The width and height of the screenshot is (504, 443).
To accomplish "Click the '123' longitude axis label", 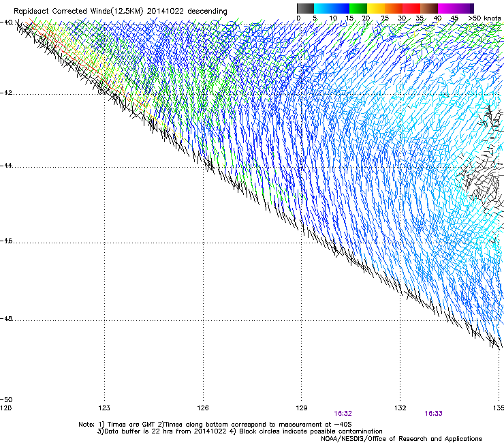I will tap(104, 408).
